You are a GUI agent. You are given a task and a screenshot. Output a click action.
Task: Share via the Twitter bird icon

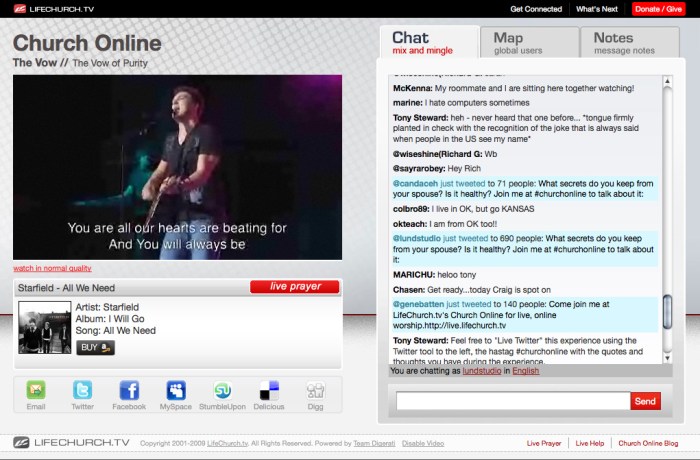point(83,390)
